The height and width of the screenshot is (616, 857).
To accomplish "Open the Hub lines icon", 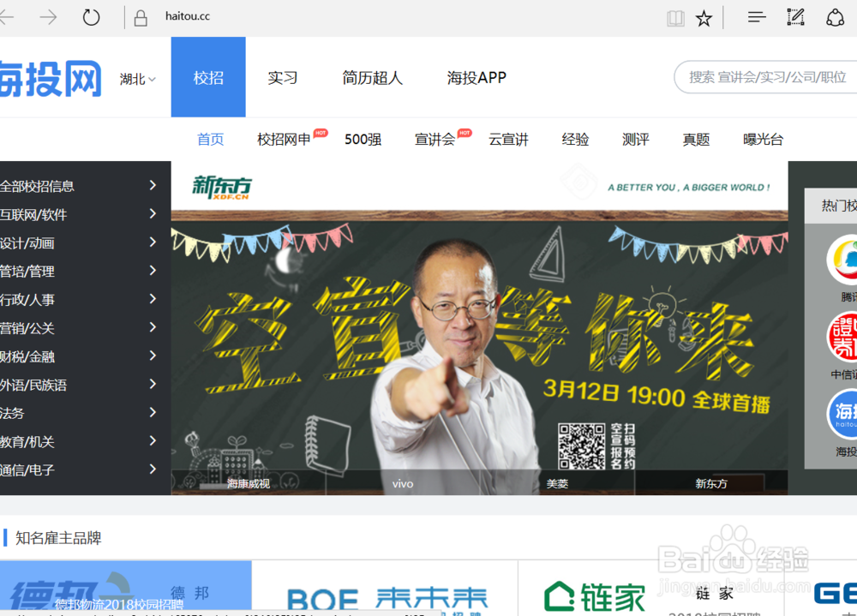I will tap(757, 17).
